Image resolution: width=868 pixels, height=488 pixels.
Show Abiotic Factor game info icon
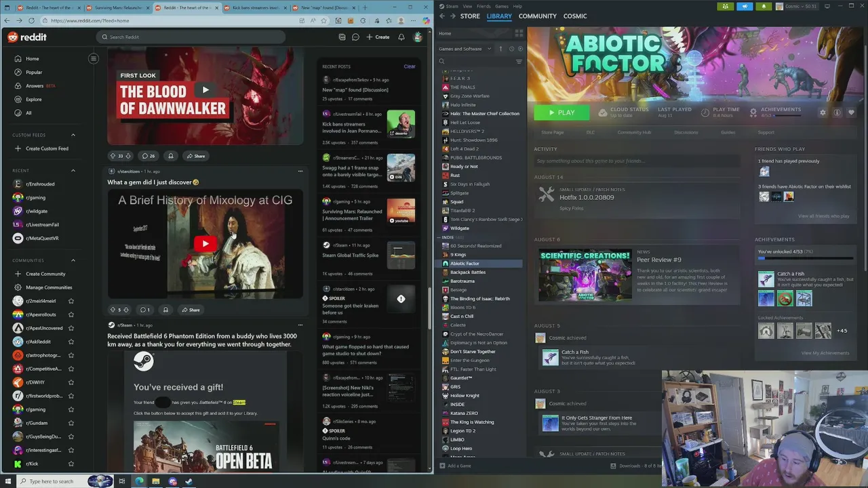tap(837, 113)
